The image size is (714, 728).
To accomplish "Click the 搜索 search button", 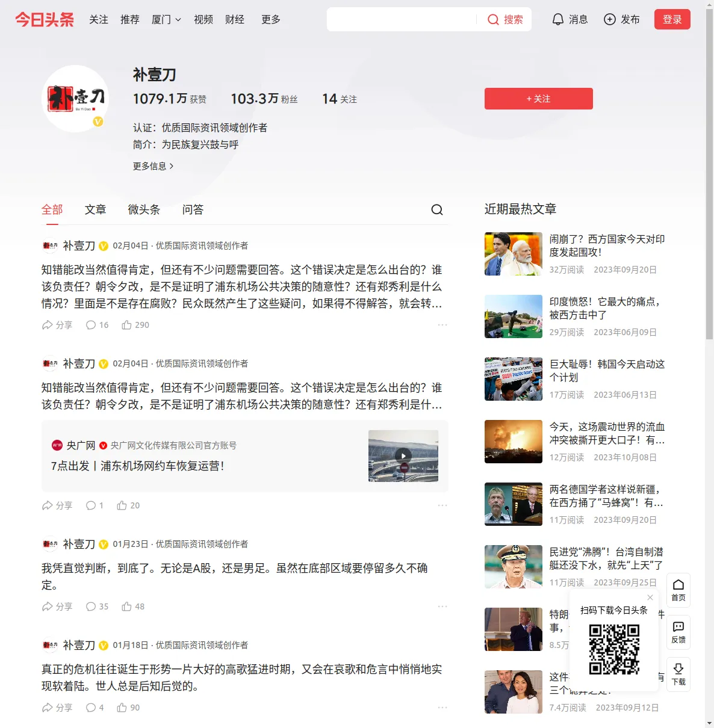I will pos(505,19).
